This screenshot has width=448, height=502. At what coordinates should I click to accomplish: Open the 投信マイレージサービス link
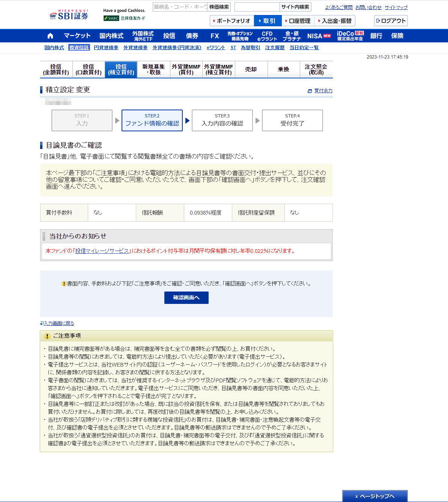(x=102, y=251)
